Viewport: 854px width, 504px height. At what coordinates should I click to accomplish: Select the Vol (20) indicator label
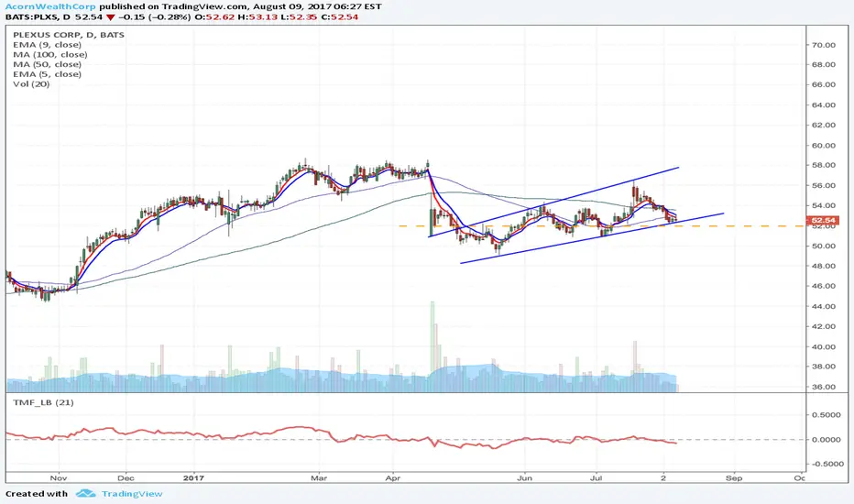31,84
